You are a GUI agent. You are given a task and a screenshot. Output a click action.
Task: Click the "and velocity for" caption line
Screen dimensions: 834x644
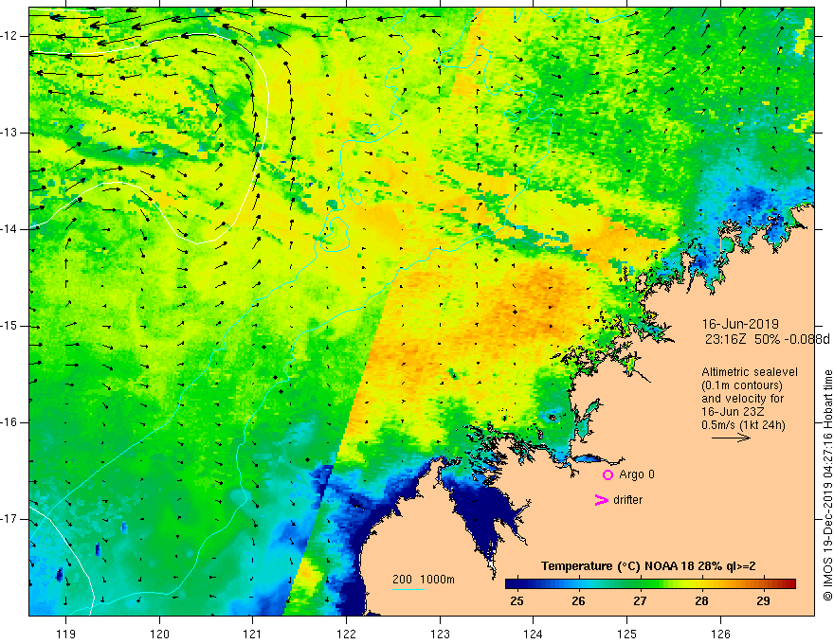pos(742,399)
